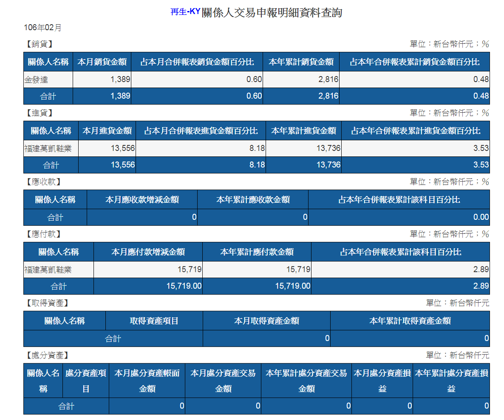Viewport: 504px width, 420px height.
Task: Click the 單位：新台幣仟元 label above 取得資產 table
Action: click(x=457, y=303)
